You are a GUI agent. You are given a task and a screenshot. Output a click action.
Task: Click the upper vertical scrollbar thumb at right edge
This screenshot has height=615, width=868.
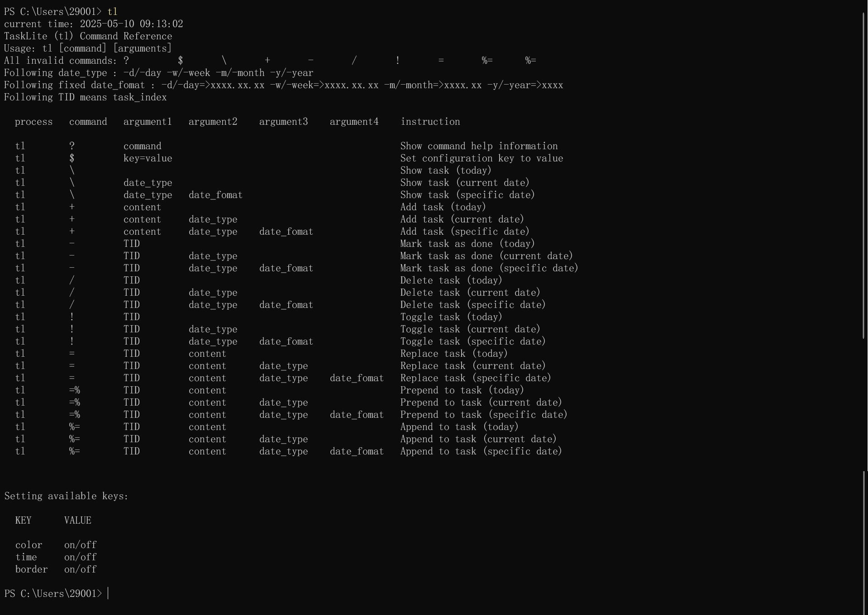(864, 176)
